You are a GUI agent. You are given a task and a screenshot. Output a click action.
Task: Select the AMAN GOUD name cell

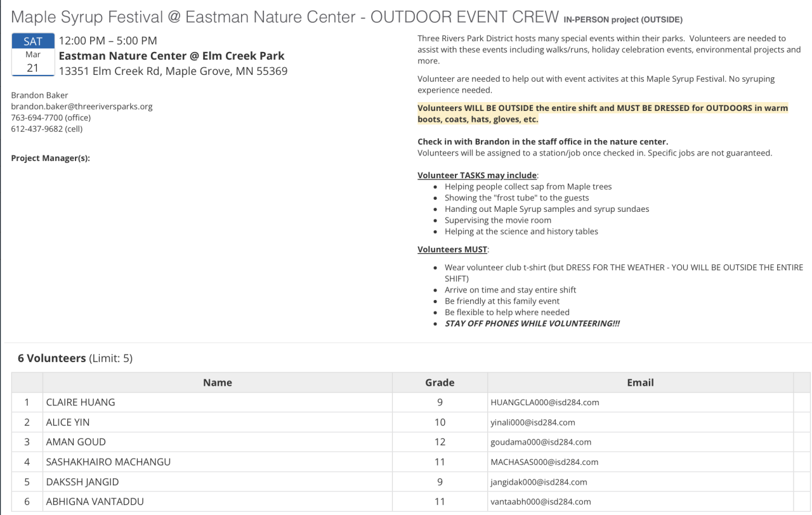pyautogui.click(x=76, y=442)
